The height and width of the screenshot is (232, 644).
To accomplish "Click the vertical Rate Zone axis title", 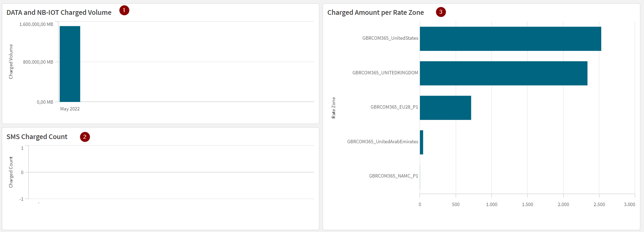I will (x=333, y=108).
